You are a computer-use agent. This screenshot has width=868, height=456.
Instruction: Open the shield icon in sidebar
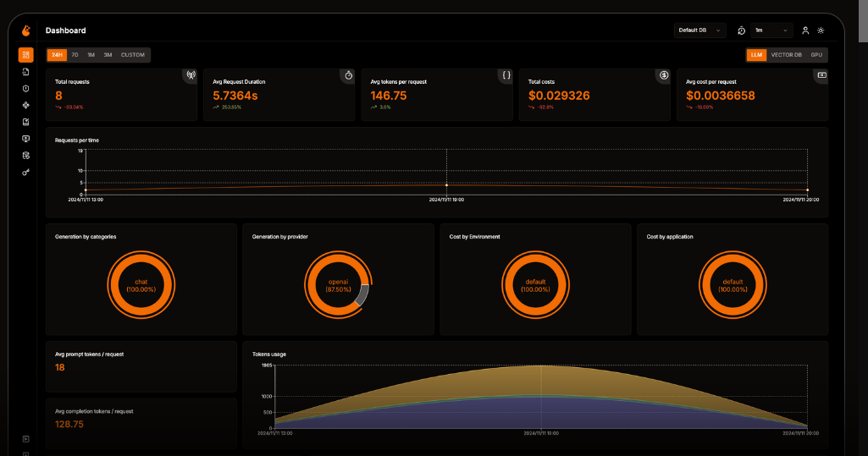point(25,89)
